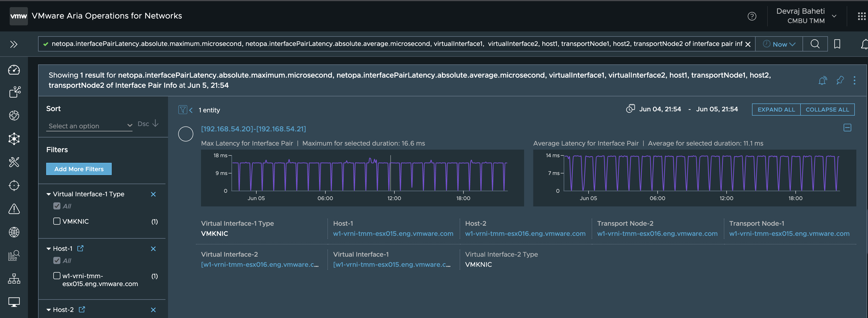
Task: Open the monitor sidebar icon
Action: click(14, 302)
